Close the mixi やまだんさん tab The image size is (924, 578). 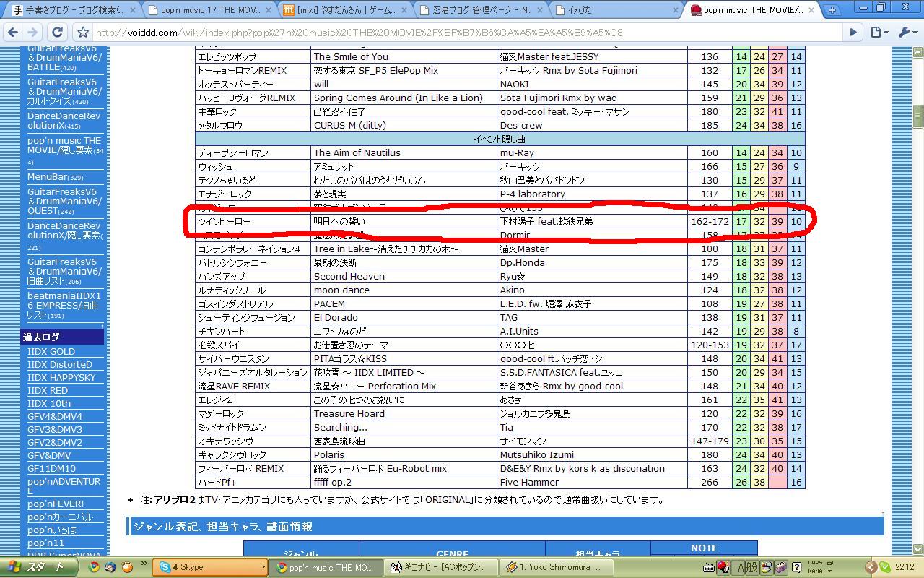pos(404,10)
